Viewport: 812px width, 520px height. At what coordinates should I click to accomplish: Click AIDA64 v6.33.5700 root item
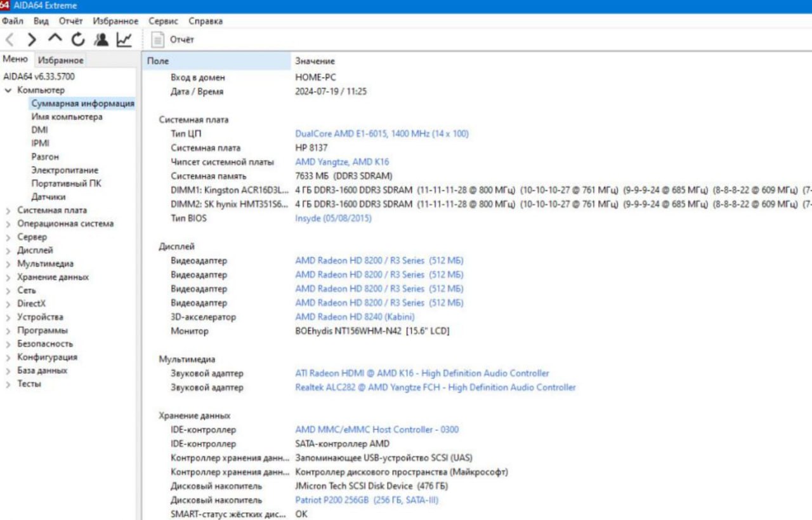(39, 76)
